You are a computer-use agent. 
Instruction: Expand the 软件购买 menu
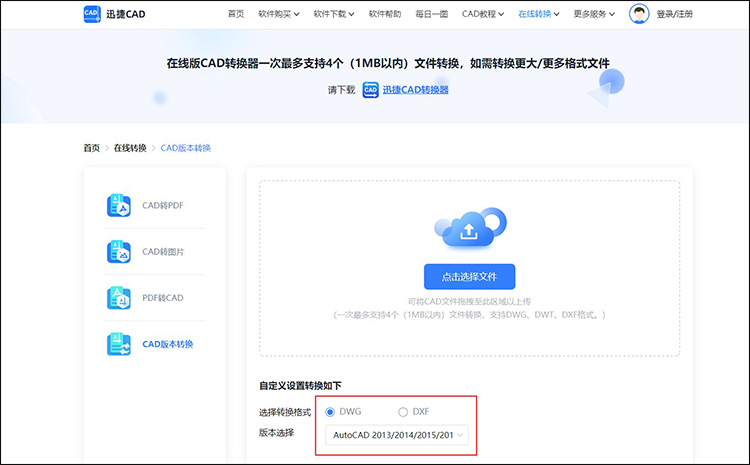pyautogui.click(x=279, y=14)
